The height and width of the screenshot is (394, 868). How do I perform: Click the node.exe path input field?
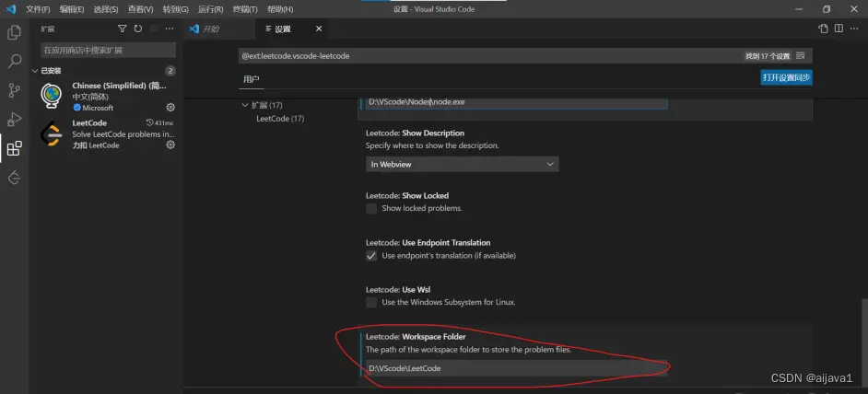pos(517,102)
